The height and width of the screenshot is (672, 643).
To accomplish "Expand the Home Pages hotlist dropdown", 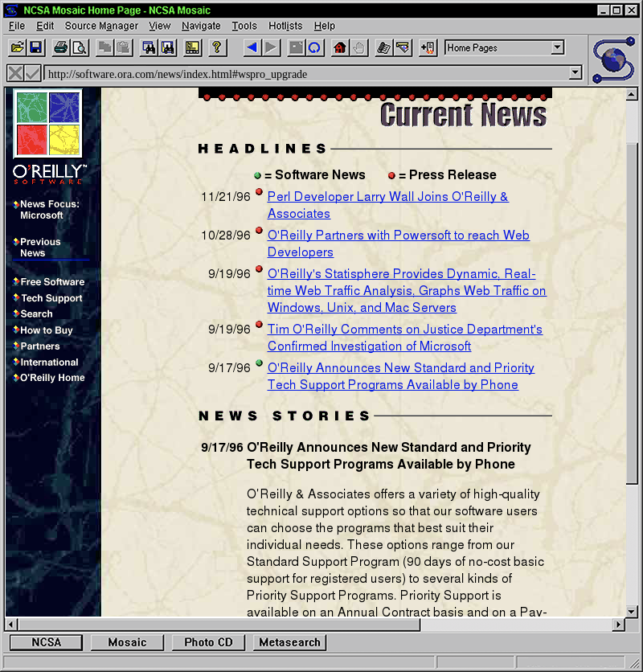I will pyautogui.click(x=558, y=48).
